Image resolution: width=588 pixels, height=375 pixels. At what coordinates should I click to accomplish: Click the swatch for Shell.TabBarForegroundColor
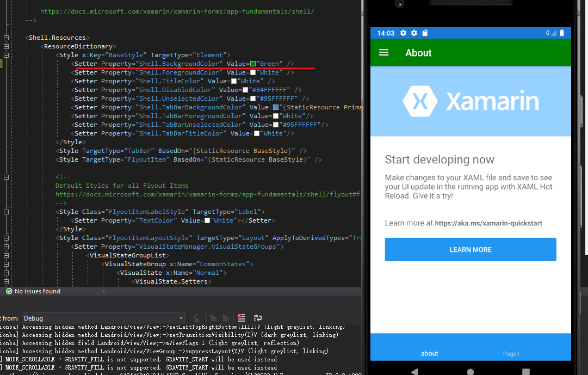[276, 116]
